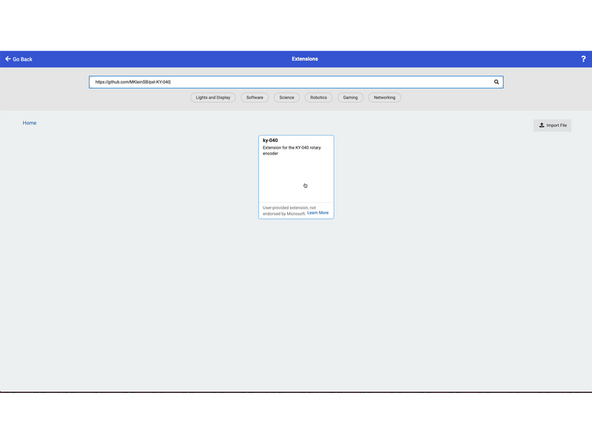Select the ky-040 extension card

click(296, 177)
